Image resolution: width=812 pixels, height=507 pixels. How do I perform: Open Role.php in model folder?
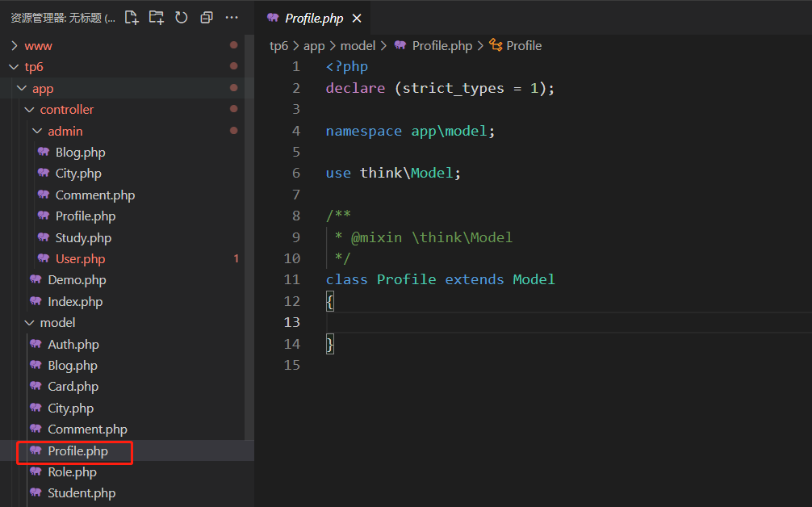[x=72, y=472]
